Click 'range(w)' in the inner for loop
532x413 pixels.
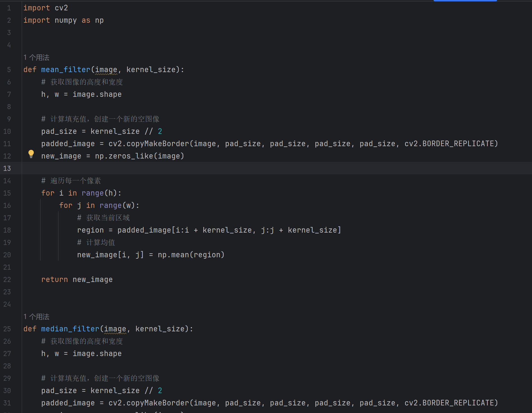117,205
